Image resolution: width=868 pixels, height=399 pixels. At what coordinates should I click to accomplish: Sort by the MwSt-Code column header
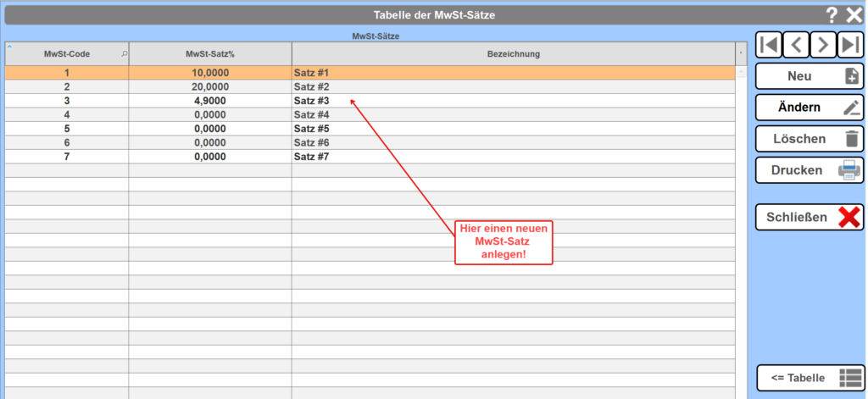click(x=66, y=54)
